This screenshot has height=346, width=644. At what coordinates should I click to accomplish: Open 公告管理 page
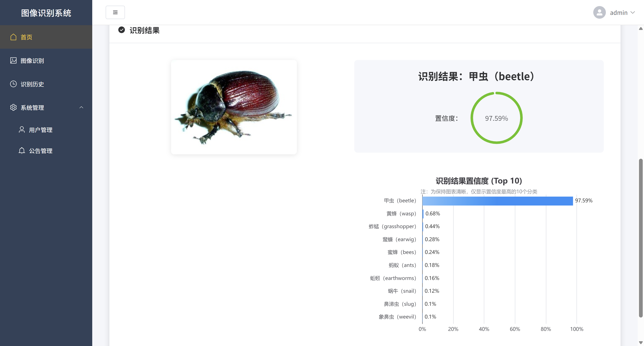(x=40, y=151)
